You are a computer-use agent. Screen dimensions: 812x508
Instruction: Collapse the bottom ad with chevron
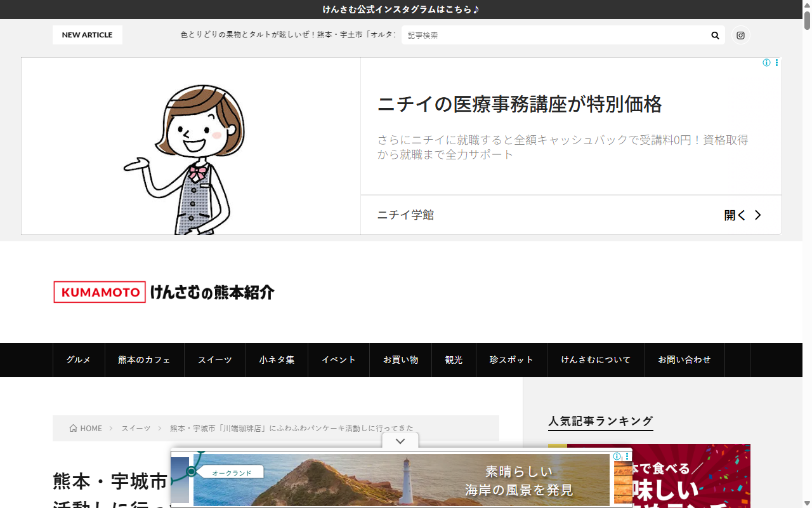pos(400,441)
